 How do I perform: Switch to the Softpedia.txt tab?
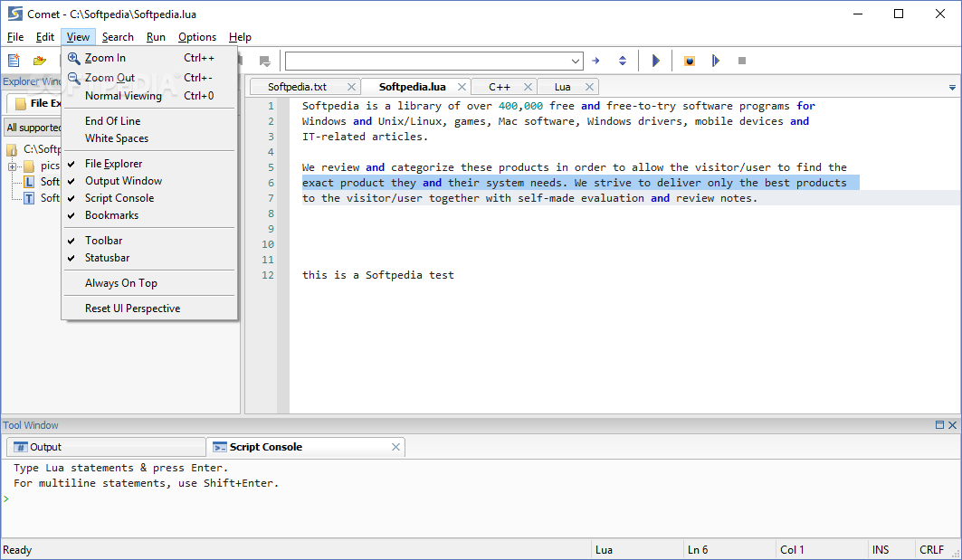tap(297, 87)
